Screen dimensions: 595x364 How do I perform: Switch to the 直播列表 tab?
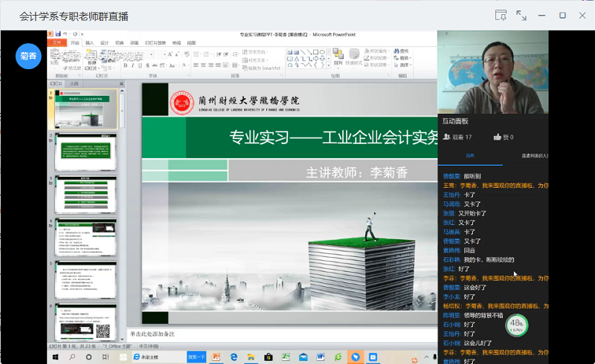click(534, 156)
